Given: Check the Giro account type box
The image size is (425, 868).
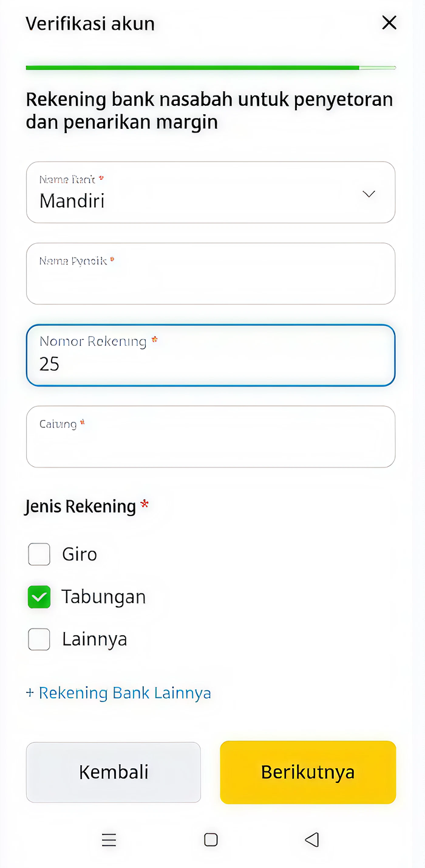Looking at the screenshot, I should 39,554.
